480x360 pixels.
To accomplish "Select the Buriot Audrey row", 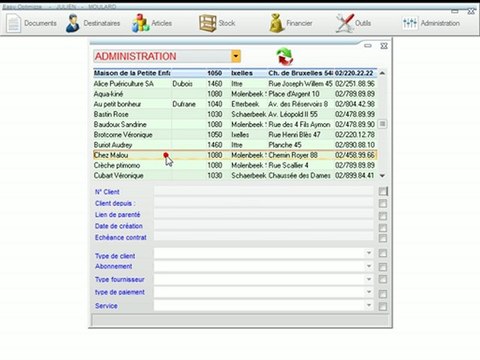I will pyautogui.click(x=235, y=145).
